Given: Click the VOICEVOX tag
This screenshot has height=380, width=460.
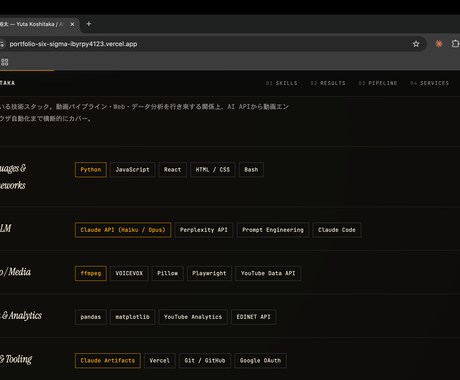Looking at the screenshot, I should [129, 273].
